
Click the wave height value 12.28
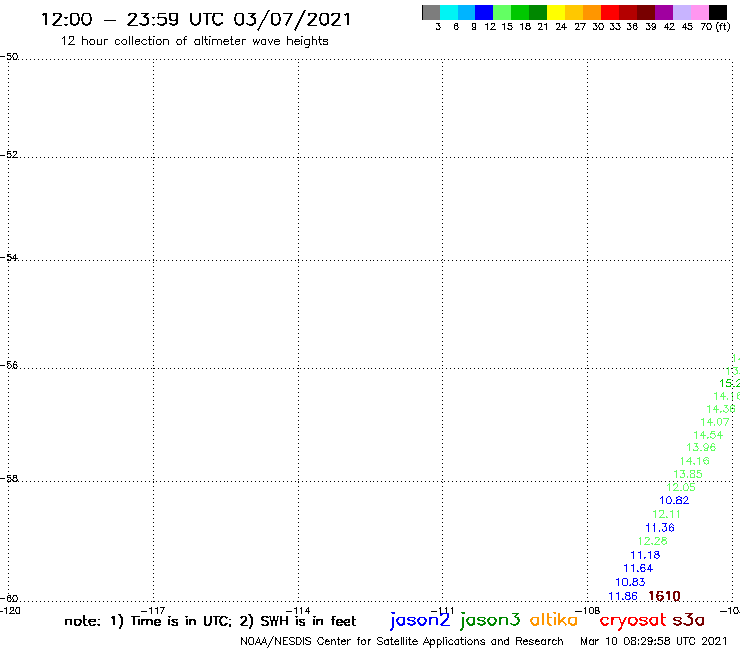pyautogui.click(x=652, y=541)
